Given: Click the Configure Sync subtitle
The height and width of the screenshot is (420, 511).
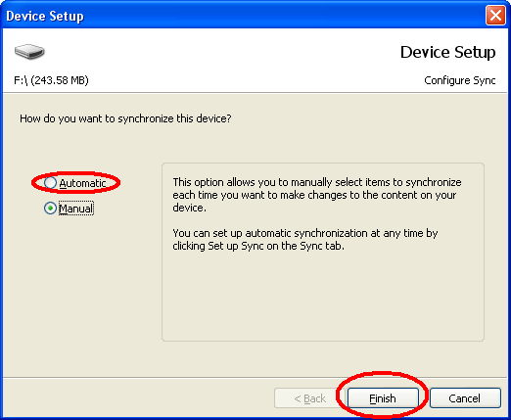Looking at the screenshot, I should [x=460, y=80].
